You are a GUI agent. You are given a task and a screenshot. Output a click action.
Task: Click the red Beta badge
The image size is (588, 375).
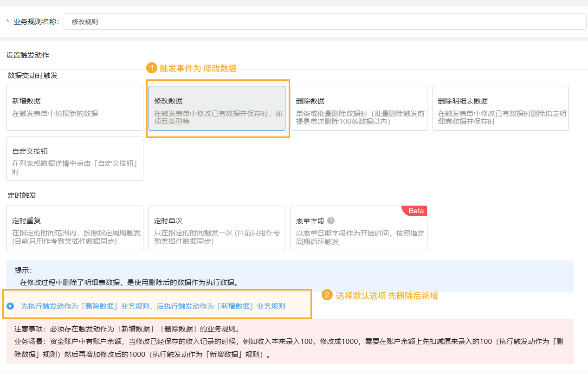[416, 211]
